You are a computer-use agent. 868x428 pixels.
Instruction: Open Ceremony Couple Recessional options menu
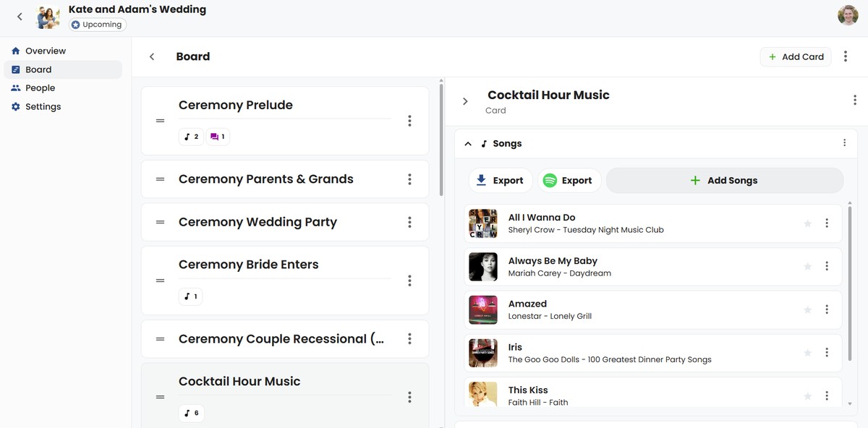(x=409, y=339)
